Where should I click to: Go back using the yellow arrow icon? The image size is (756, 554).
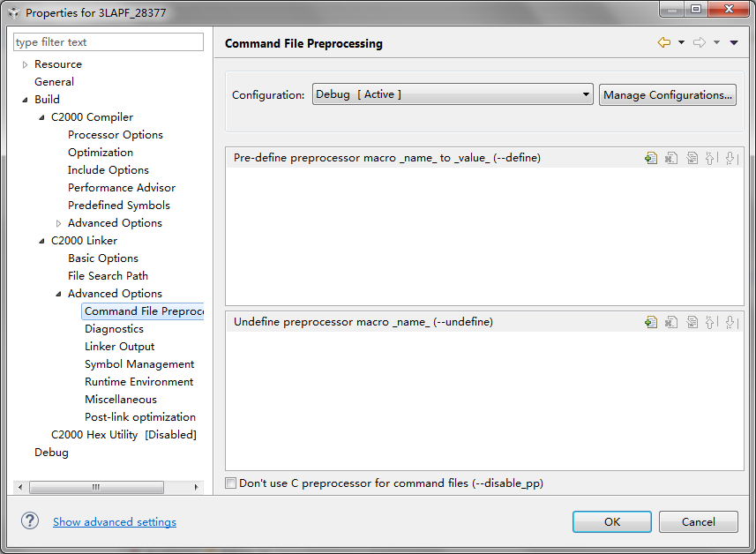point(664,42)
